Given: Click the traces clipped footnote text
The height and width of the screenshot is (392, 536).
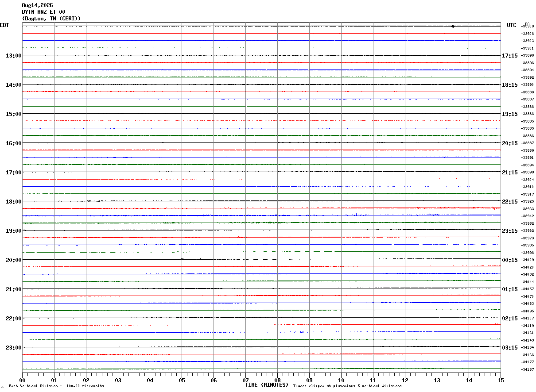Looking at the screenshot, I should click(x=347, y=386).
